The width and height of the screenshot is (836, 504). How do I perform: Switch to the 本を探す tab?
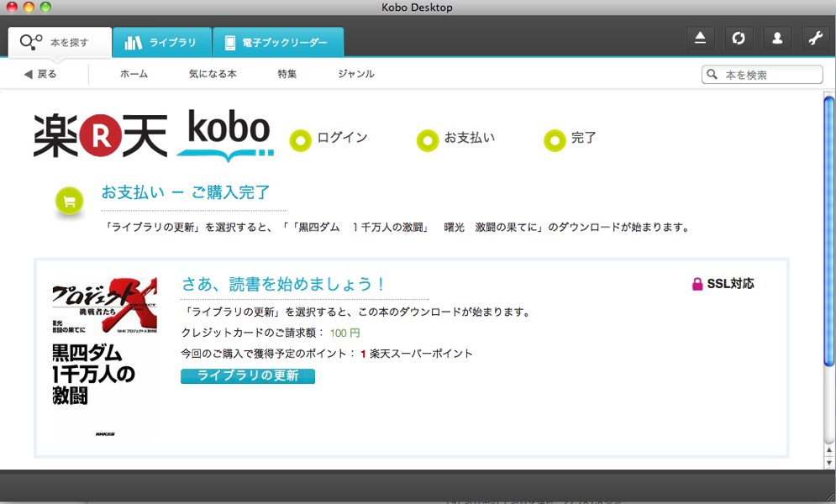60,42
